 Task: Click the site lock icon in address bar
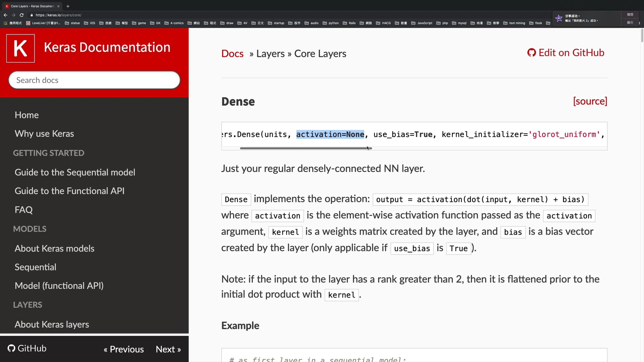[x=32, y=15]
